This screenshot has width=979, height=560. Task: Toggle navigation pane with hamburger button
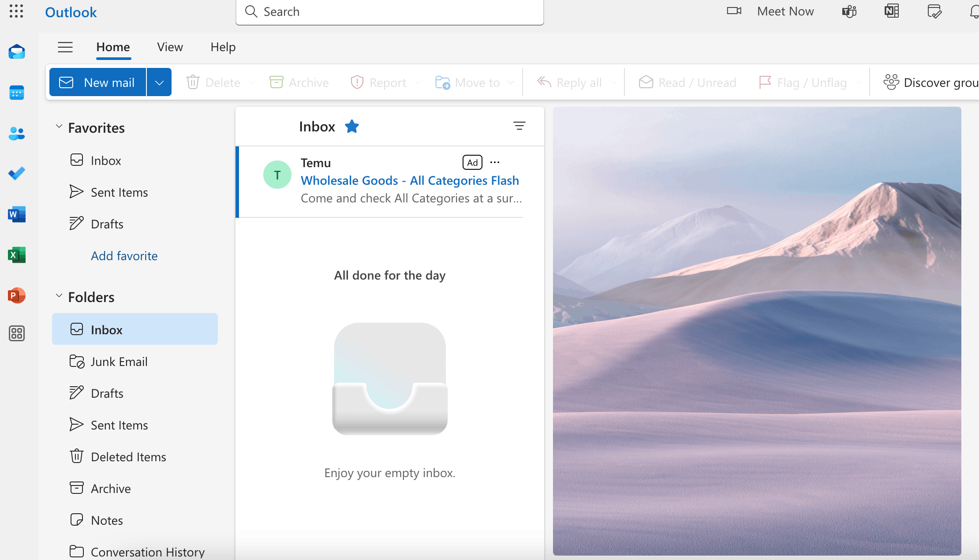[x=65, y=47]
